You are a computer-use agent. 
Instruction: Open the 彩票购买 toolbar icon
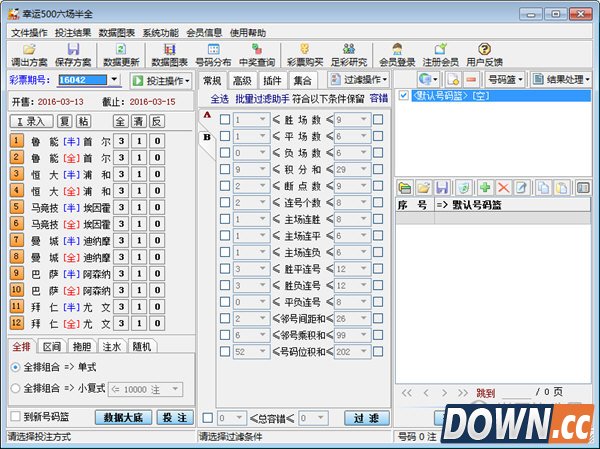[305, 55]
